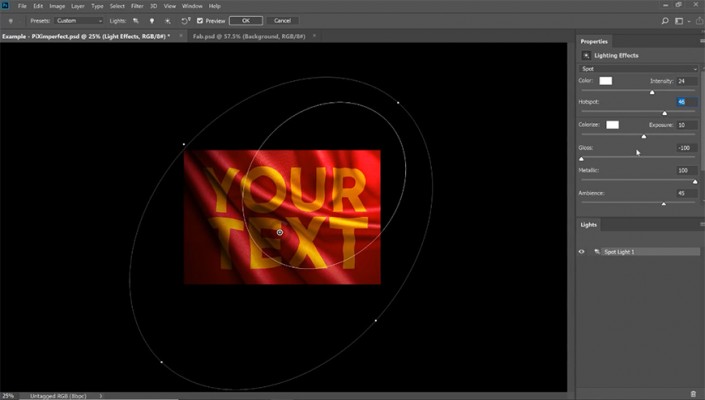
Task: Click the OK button
Action: pyautogui.click(x=246, y=21)
